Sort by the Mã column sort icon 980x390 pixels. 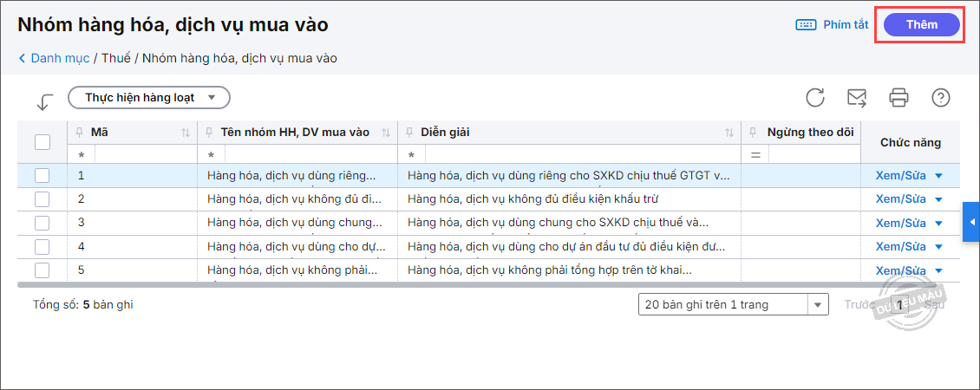click(x=185, y=133)
